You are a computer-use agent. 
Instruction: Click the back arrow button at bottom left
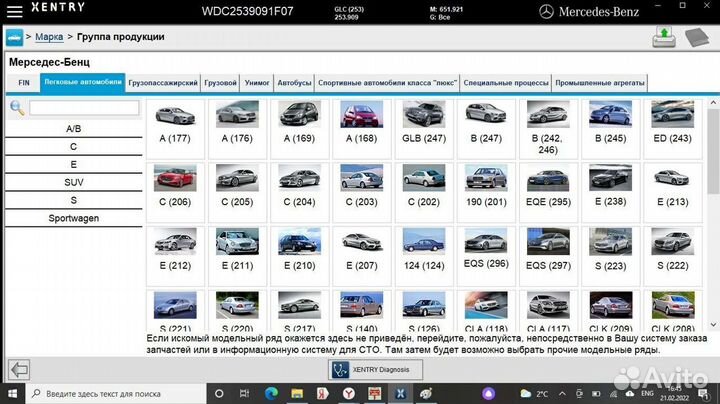click(19, 370)
